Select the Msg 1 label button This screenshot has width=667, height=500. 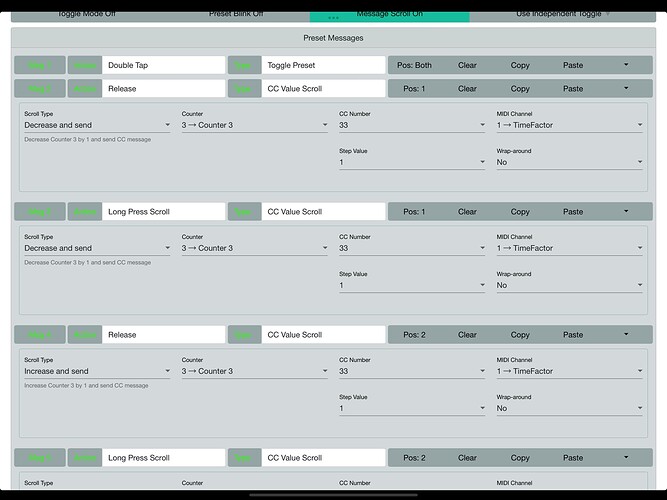pos(40,65)
